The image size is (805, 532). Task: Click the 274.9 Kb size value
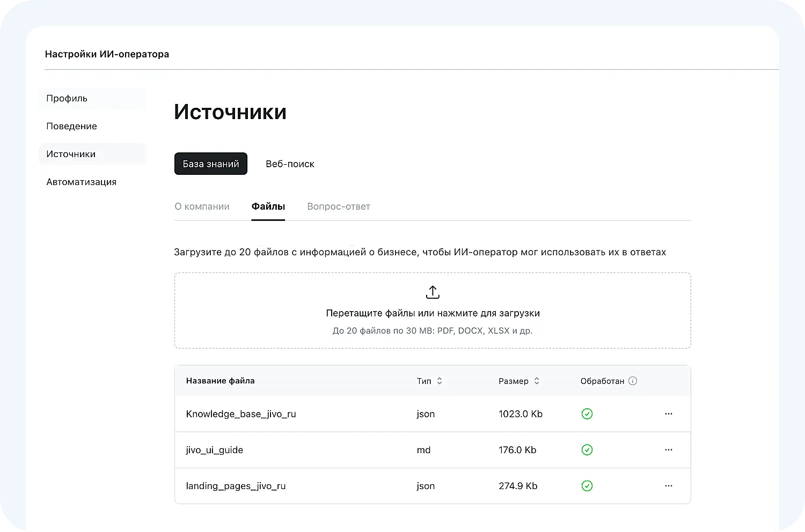518,486
